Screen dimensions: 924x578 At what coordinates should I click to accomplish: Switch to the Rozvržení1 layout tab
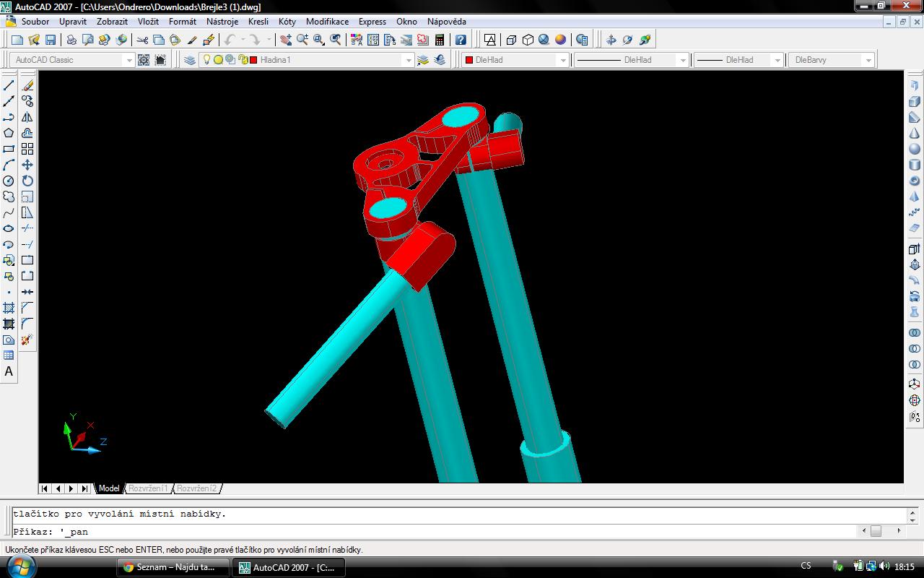click(x=148, y=488)
